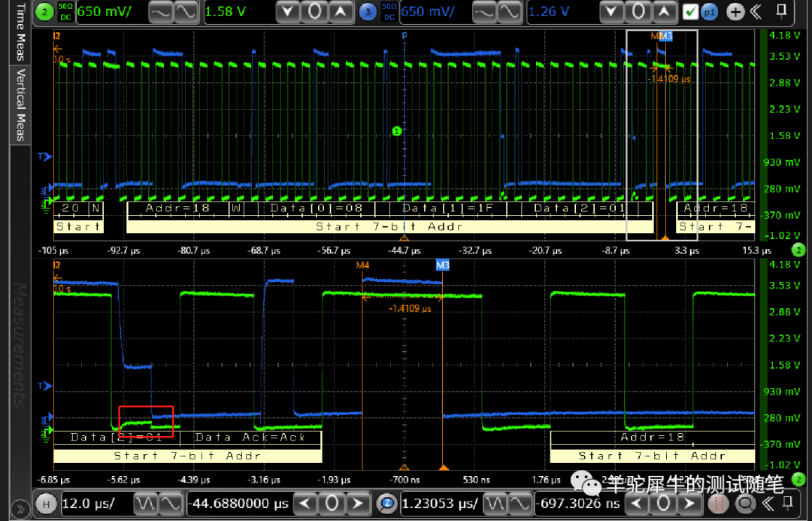Click the blue channel 3 button
The image size is (812, 521).
tap(368, 11)
